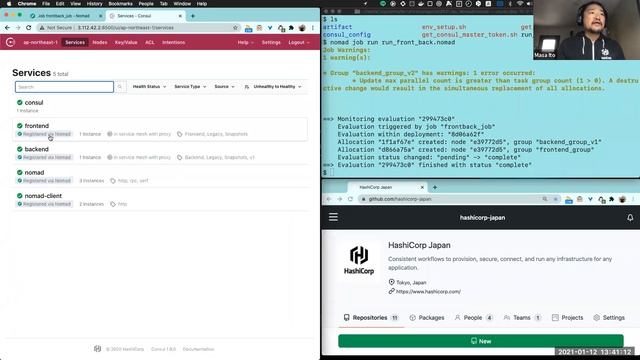Open the Bookmarks menu in the menu bar

[120, 4]
